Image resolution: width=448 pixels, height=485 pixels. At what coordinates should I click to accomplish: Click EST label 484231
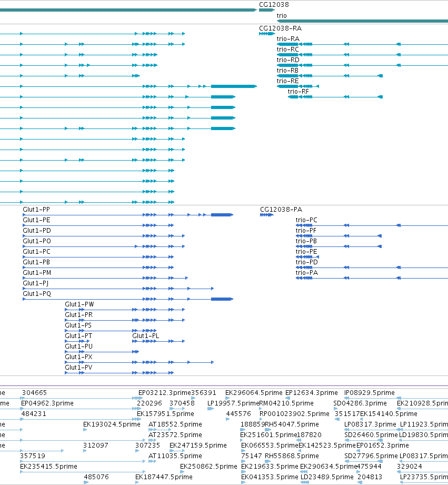(33, 413)
